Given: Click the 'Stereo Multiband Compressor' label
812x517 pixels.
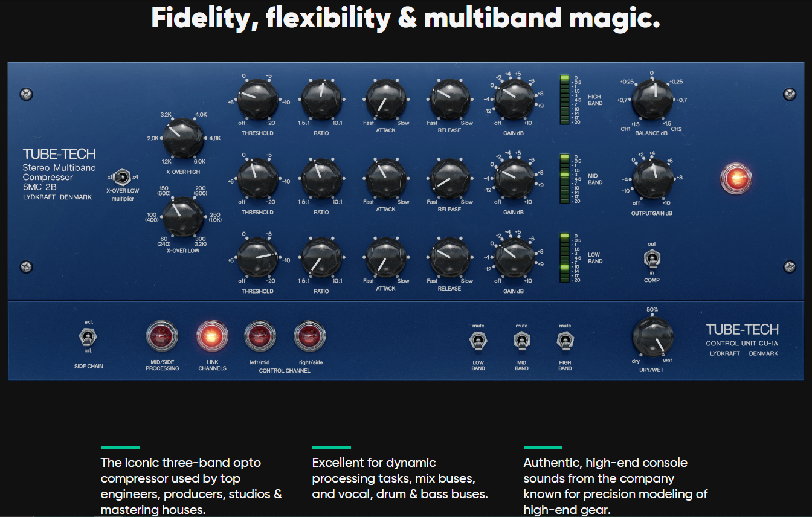Looking at the screenshot, I should click(x=59, y=172).
